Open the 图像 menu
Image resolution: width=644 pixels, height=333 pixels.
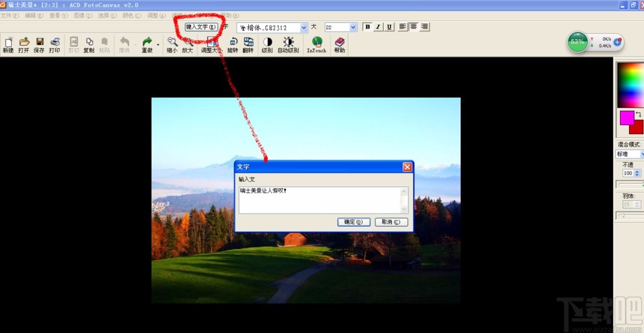[x=83, y=16]
